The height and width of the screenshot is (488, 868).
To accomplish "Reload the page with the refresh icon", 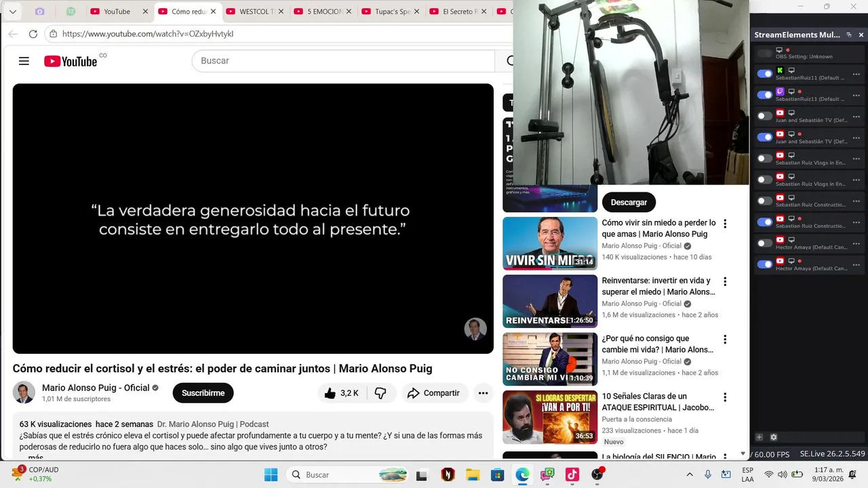I will [x=33, y=34].
